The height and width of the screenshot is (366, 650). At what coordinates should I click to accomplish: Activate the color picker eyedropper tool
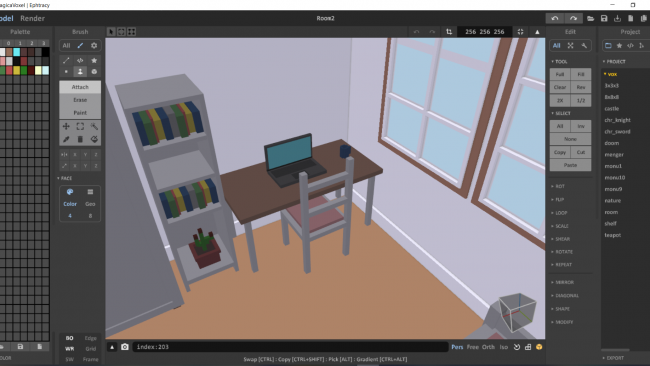point(66,139)
